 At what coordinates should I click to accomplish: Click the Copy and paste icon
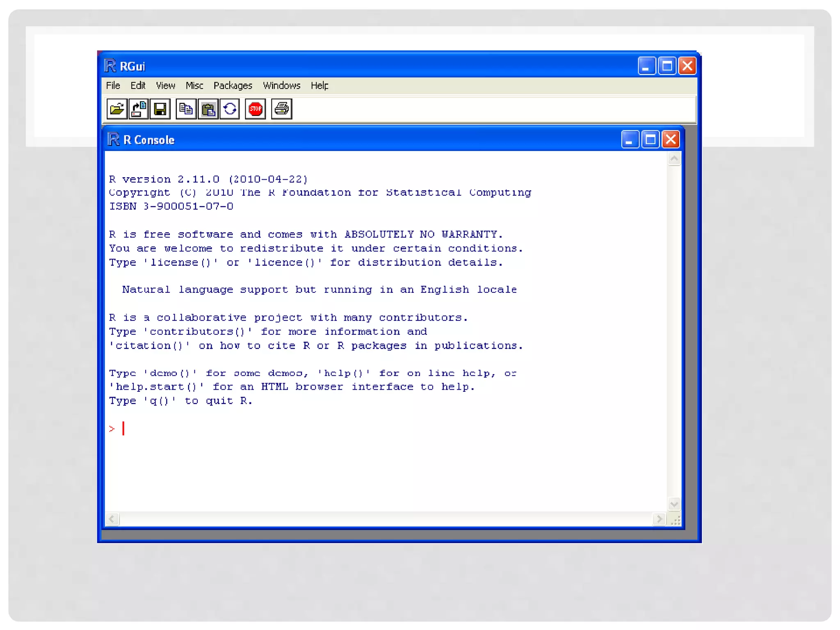click(x=230, y=109)
